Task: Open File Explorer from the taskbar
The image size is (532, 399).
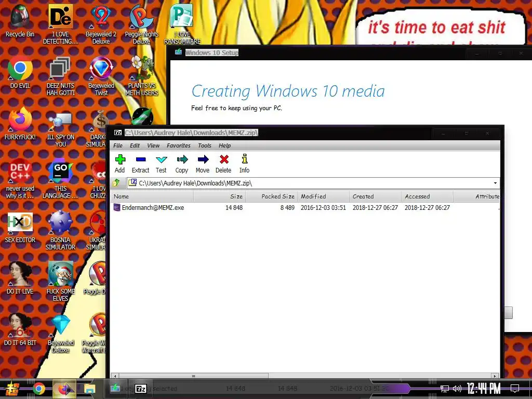Action: 89,389
